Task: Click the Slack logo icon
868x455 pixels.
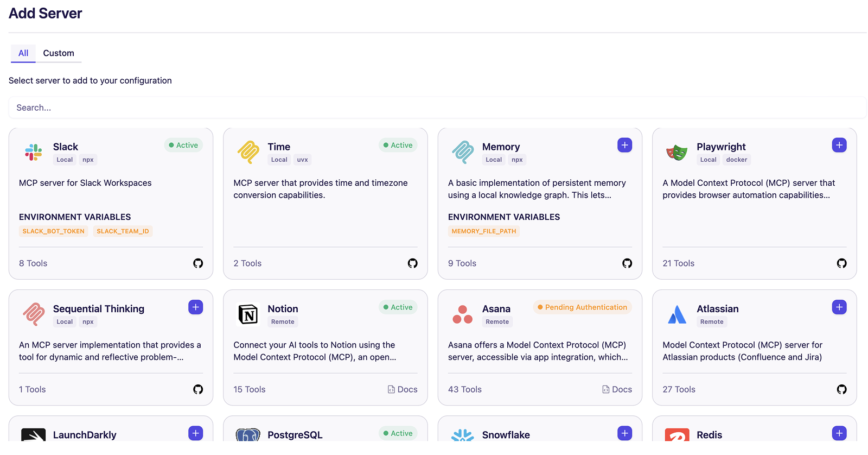Action: 34,153
